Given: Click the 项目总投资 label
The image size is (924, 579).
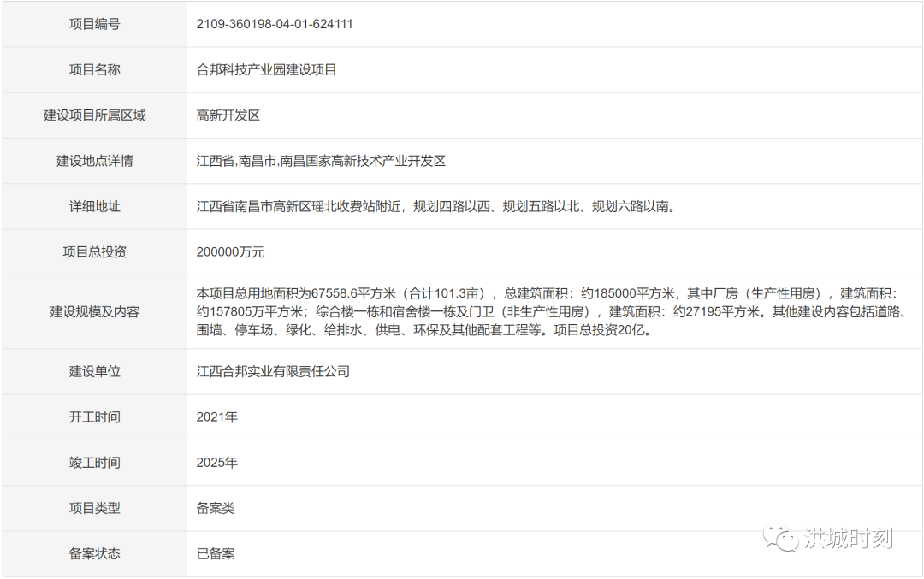Looking at the screenshot, I should pos(94,252).
